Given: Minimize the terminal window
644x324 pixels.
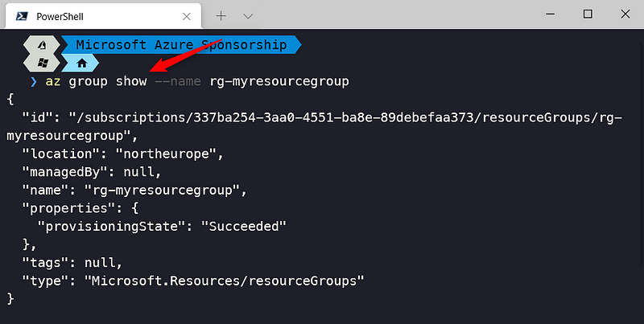Looking at the screenshot, I should [549, 14].
